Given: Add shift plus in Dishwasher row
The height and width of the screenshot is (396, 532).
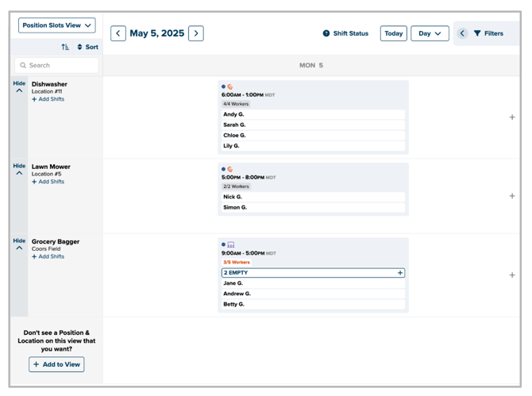Looking at the screenshot, I should [x=512, y=117].
